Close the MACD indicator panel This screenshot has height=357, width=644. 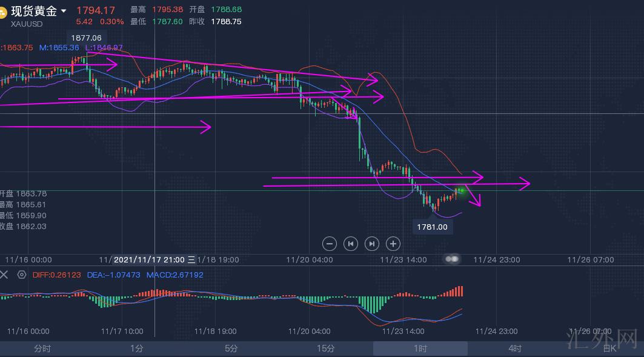4,275
